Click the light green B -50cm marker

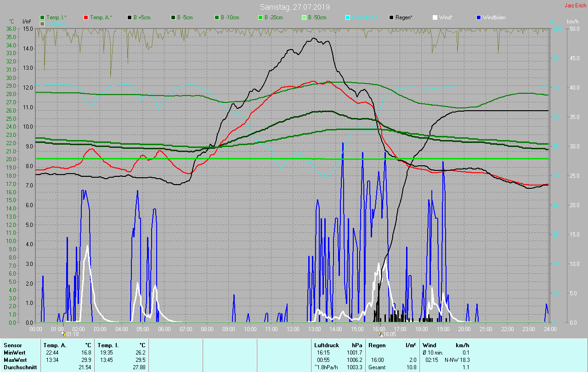(304, 17)
